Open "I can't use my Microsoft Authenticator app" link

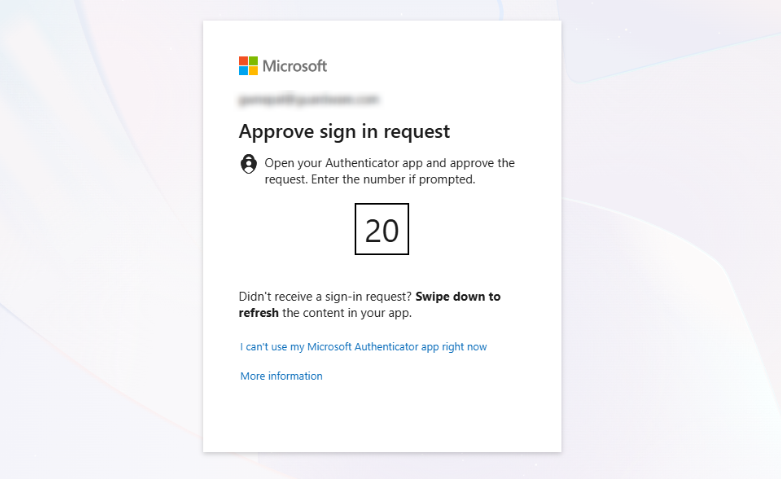(363, 347)
